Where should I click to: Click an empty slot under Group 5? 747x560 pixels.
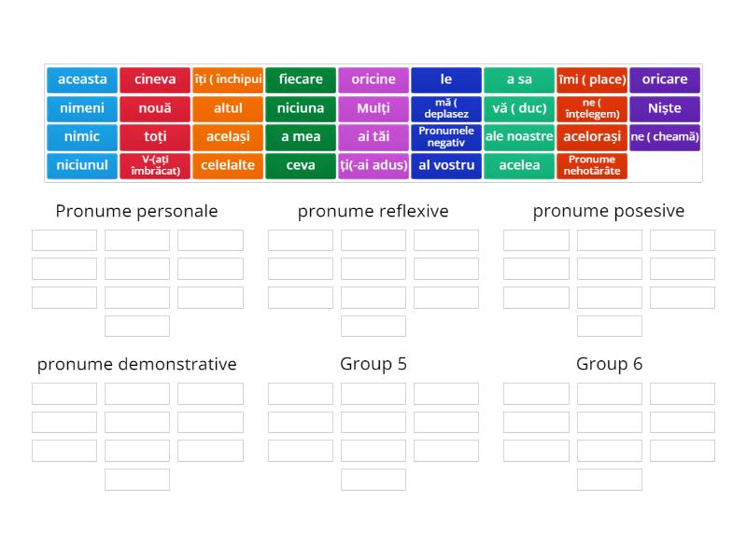click(373, 393)
